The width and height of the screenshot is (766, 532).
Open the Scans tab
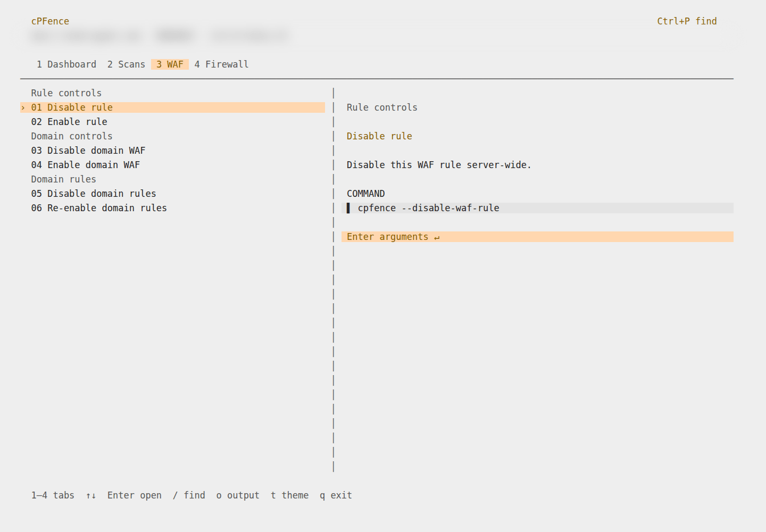click(x=126, y=64)
